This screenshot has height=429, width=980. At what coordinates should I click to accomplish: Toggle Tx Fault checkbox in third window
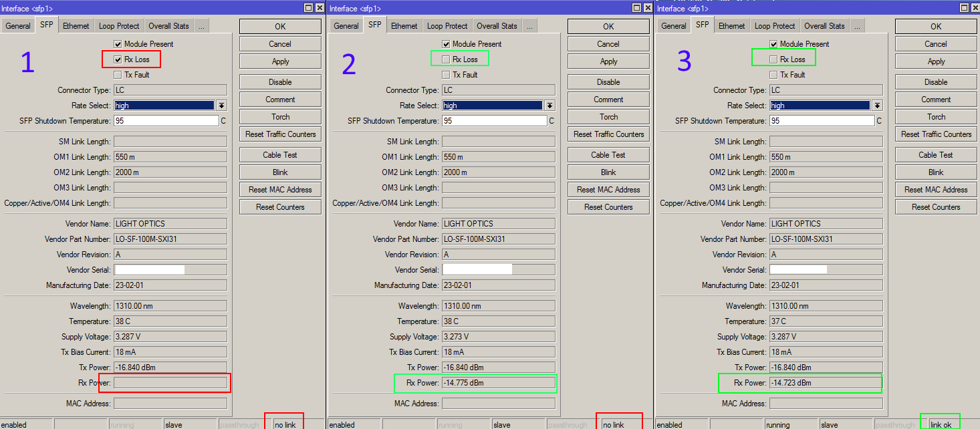tap(773, 75)
